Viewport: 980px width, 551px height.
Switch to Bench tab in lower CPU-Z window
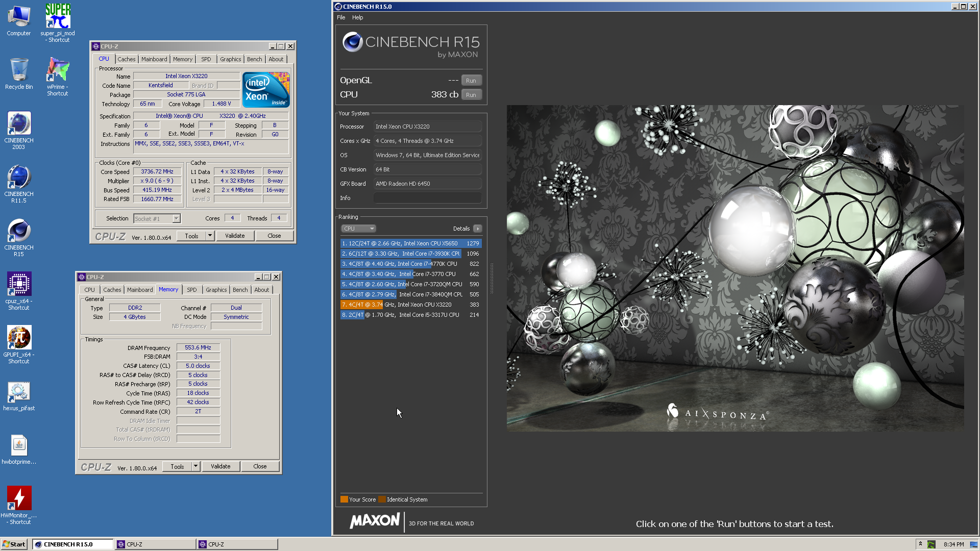coord(240,290)
